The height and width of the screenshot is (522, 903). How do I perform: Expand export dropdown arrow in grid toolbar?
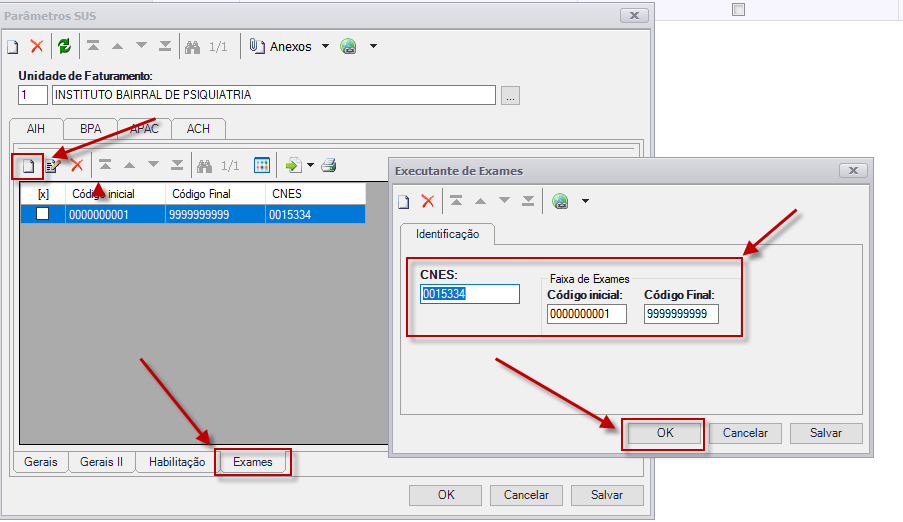[x=310, y=165]
